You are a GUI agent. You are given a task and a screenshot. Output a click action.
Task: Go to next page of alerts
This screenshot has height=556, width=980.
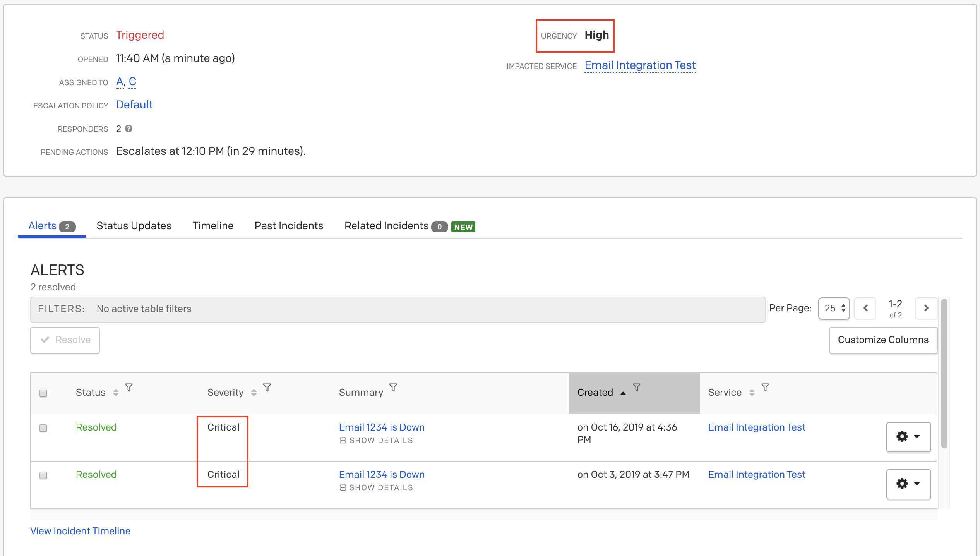click(x=926, y=308)
